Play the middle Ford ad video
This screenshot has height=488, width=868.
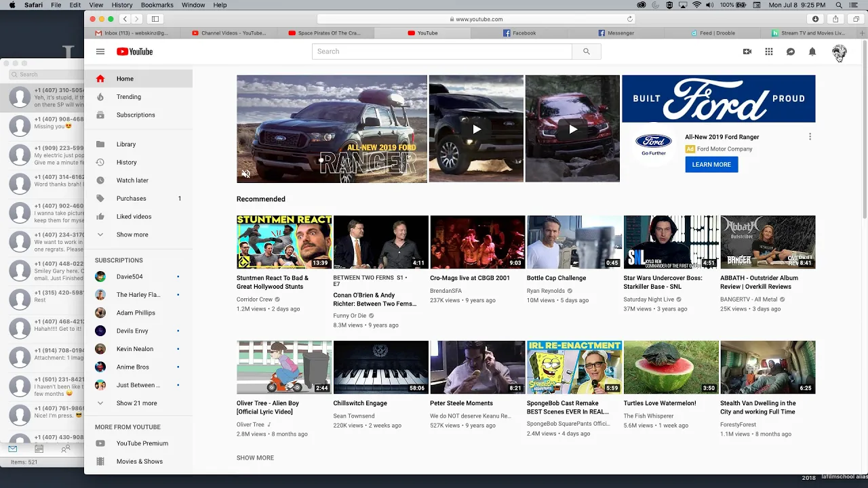coord(476,129)
